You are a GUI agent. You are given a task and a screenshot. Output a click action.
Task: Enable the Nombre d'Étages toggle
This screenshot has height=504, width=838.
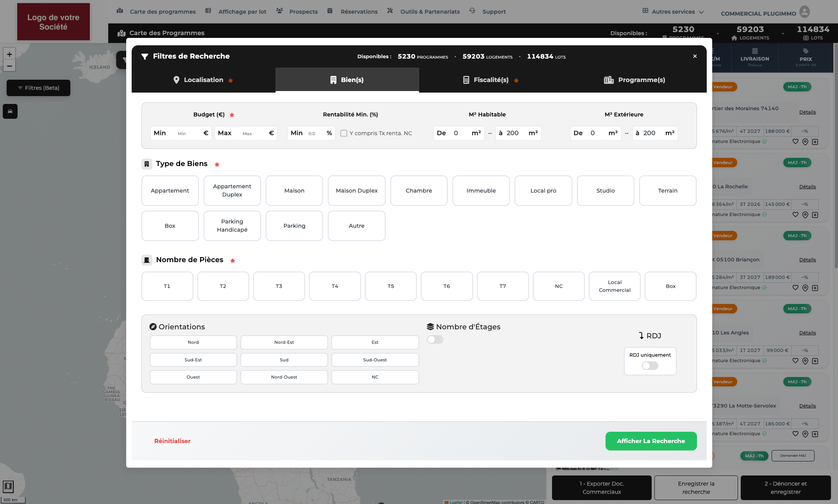(x=435, y=340)
